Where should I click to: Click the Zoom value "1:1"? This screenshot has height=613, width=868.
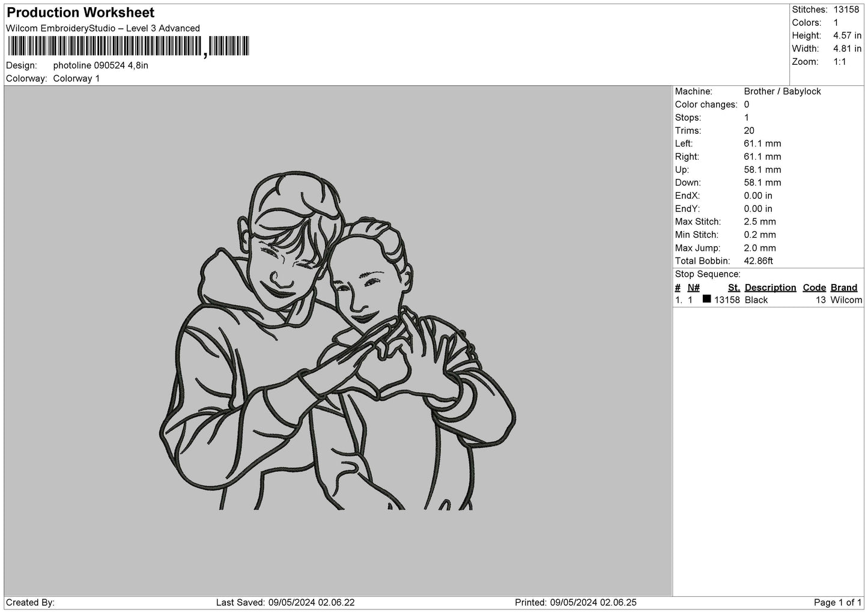[x=839, y=62]
